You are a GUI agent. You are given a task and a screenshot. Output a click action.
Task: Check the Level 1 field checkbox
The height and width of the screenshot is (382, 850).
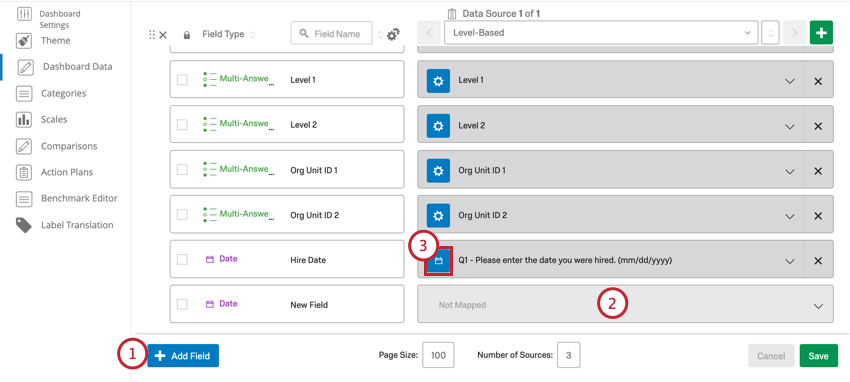click(182, 80)
